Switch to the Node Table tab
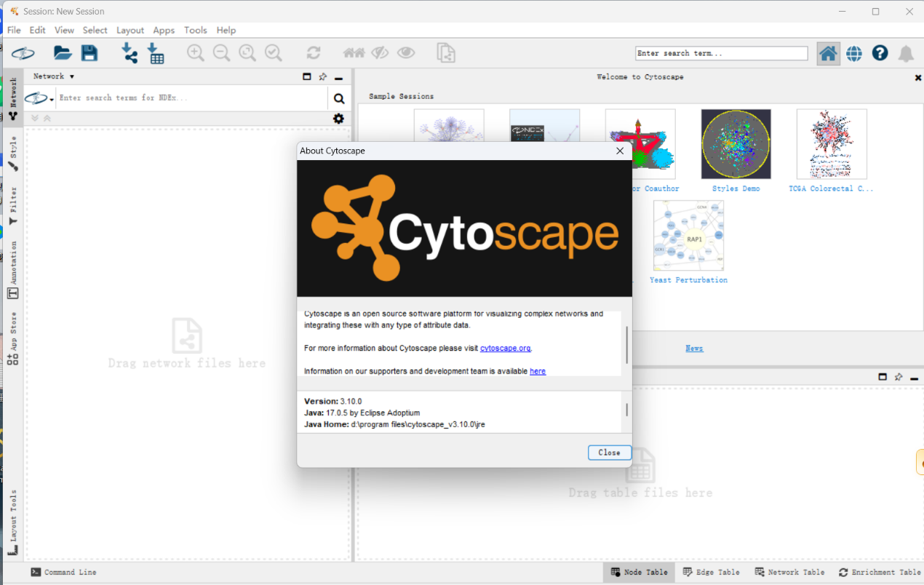This screenshot has width=924, height=585. [x=639, y=573]
